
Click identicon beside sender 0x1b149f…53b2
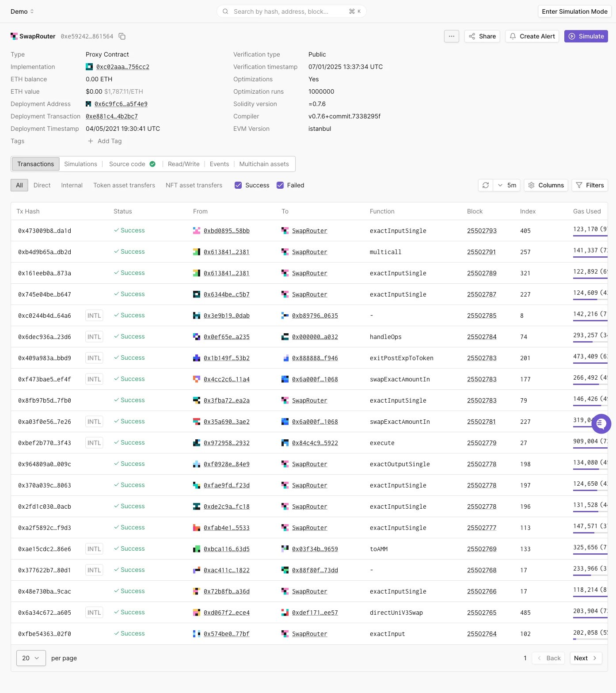[x=197, y=358]
